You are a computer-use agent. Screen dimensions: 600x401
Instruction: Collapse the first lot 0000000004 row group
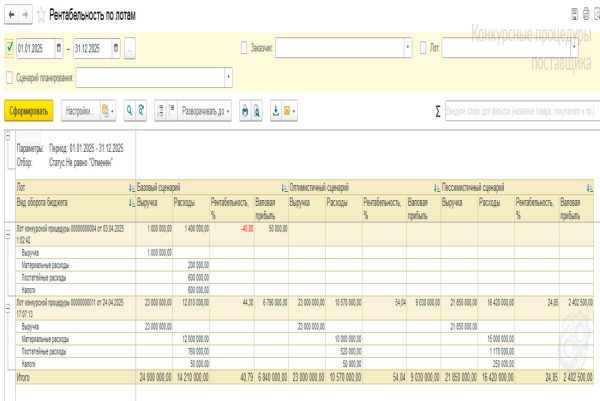(x=7, y=228)
